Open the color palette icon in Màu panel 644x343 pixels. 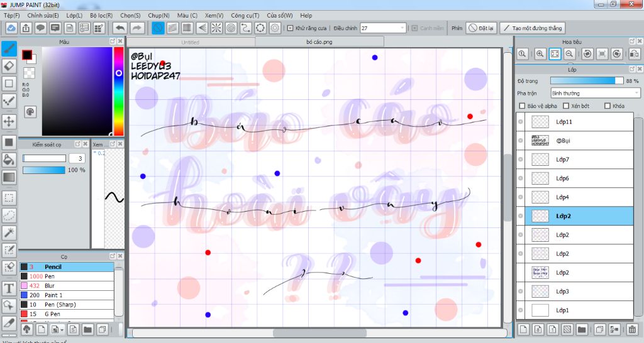30,112
